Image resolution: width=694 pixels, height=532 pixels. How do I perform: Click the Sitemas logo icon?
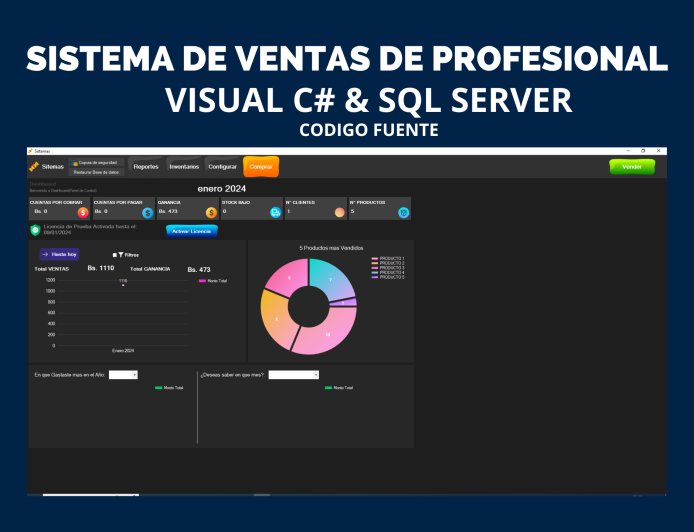pos(34,167)
